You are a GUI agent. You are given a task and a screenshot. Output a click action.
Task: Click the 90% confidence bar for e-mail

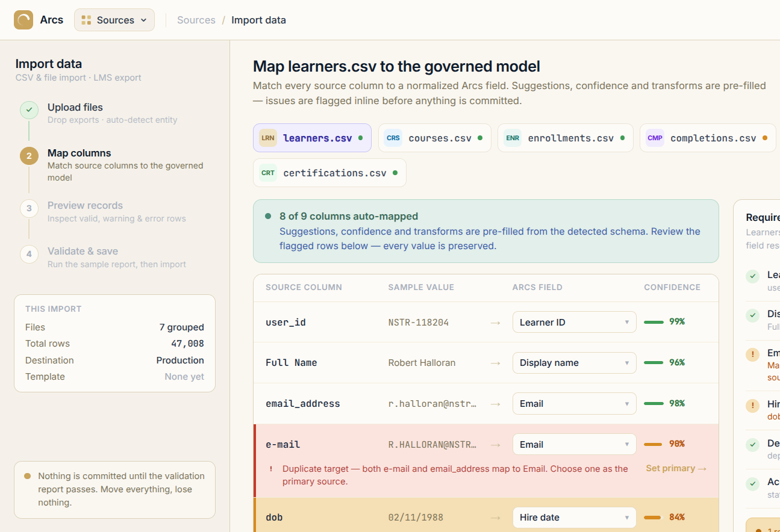653,444
